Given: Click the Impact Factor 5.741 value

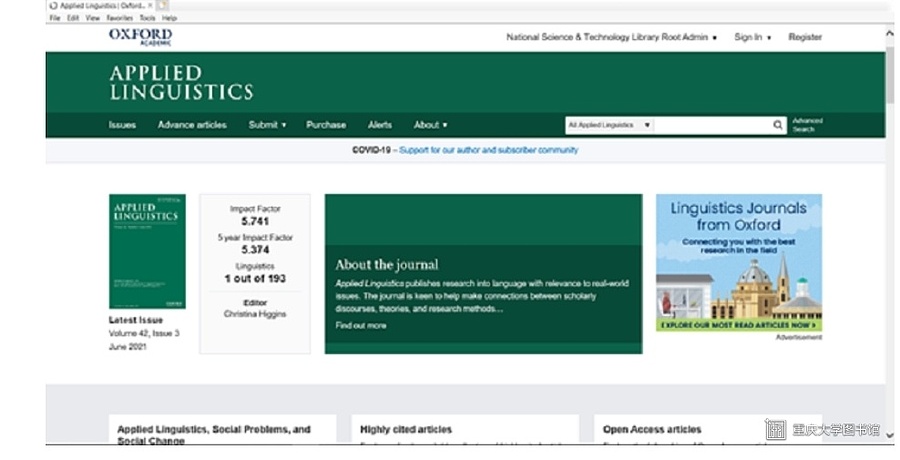Looking at the screenshot, I should tap(255, 221).
